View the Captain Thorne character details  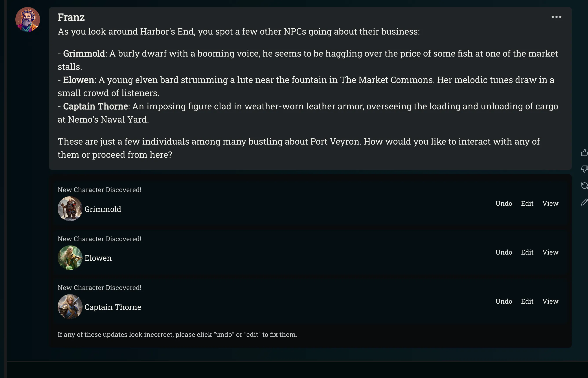(550, 301)
